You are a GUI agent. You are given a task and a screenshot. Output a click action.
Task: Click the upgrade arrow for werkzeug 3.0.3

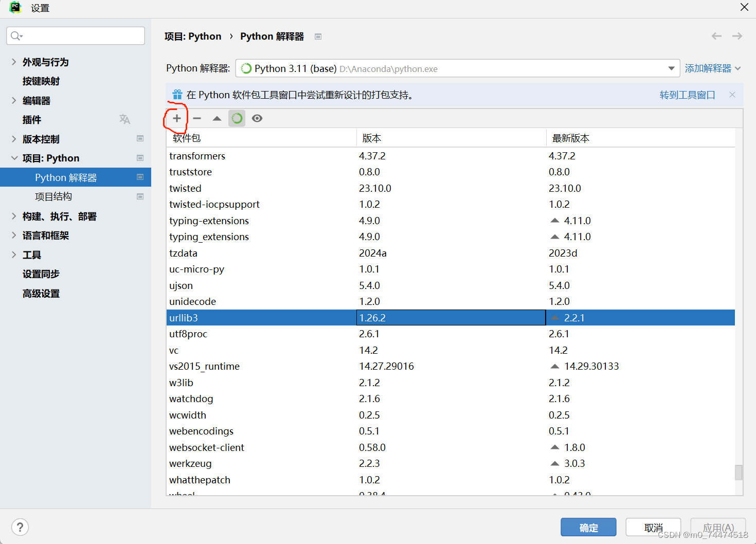[554, 463]
